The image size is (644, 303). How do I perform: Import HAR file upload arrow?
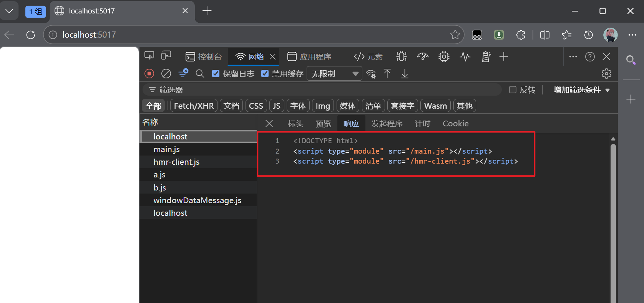(387, 73)
